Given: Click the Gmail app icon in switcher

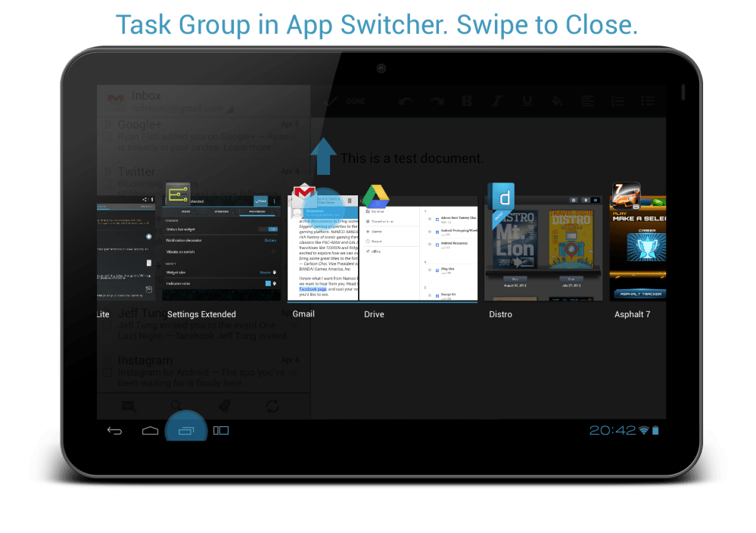Looking at the screenshot, I should (x=303, y=195).
